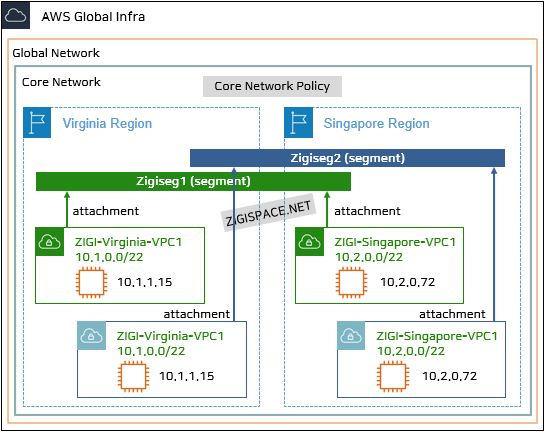The image size is (545, 432).
Task: Click "10.1.0.0/22" in blue-bordered Virginia box
Action: tap(151, 351)
